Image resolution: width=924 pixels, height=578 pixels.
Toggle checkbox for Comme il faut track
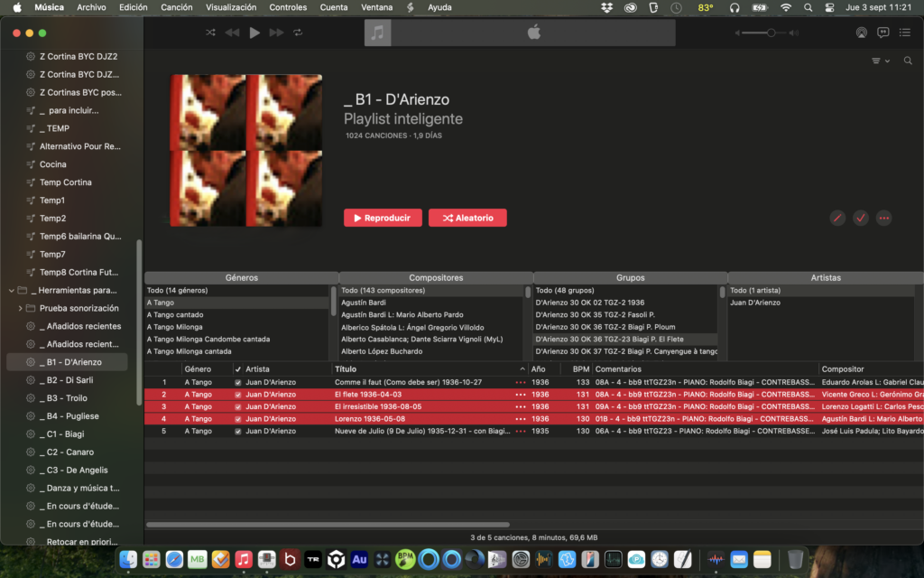coord(238,382)
